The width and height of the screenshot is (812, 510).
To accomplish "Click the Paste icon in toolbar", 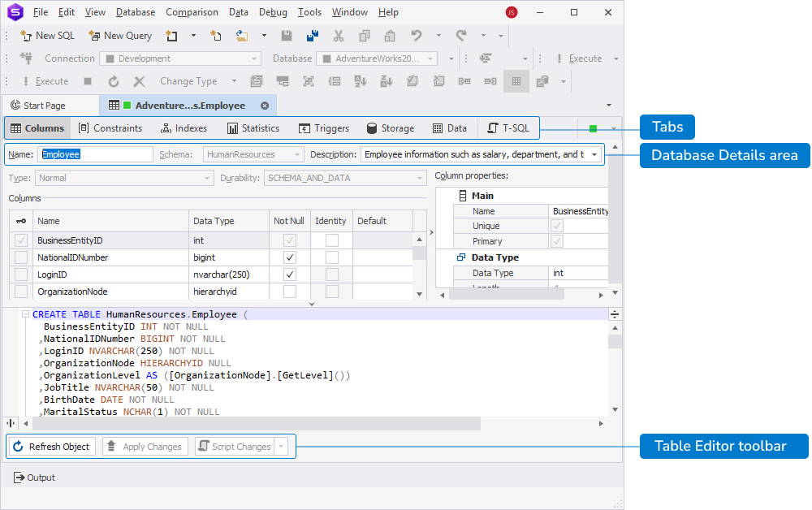I will pyautogui.click(x=390, y=36).
